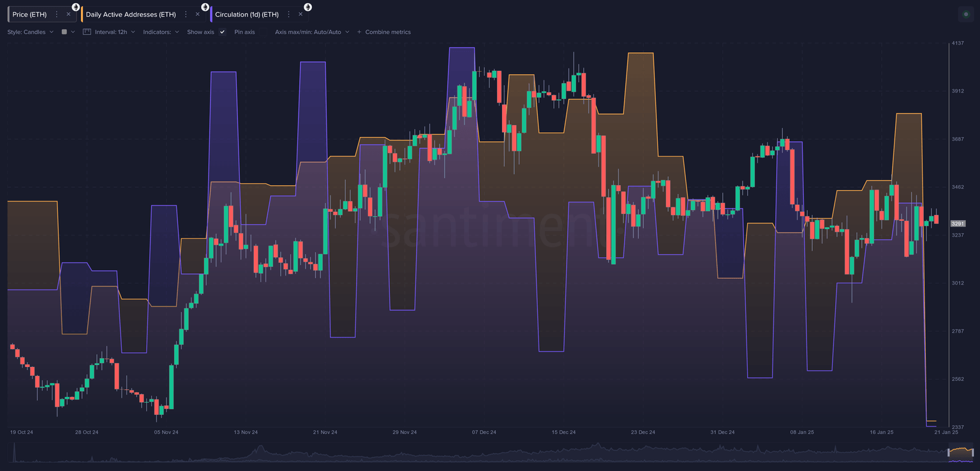Click the Combine metrics button
The width and height of the screenshot is (980, 471).
click(384, 31)
